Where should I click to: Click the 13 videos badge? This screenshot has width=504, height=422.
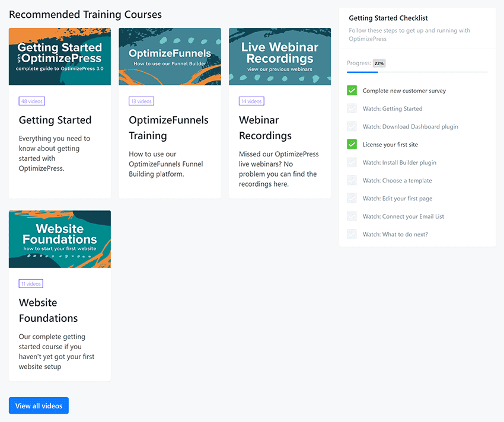[x=142, y=101]
